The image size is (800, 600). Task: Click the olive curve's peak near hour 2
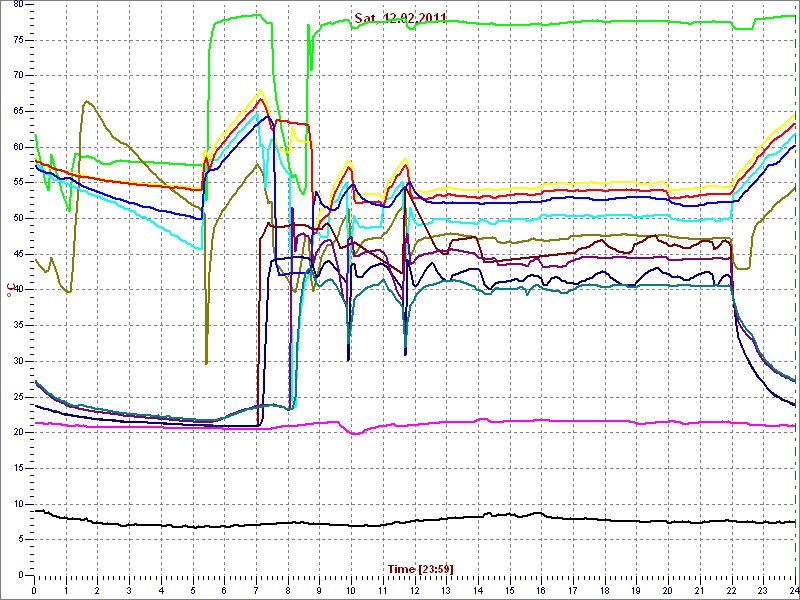click(x=87, y=101)
